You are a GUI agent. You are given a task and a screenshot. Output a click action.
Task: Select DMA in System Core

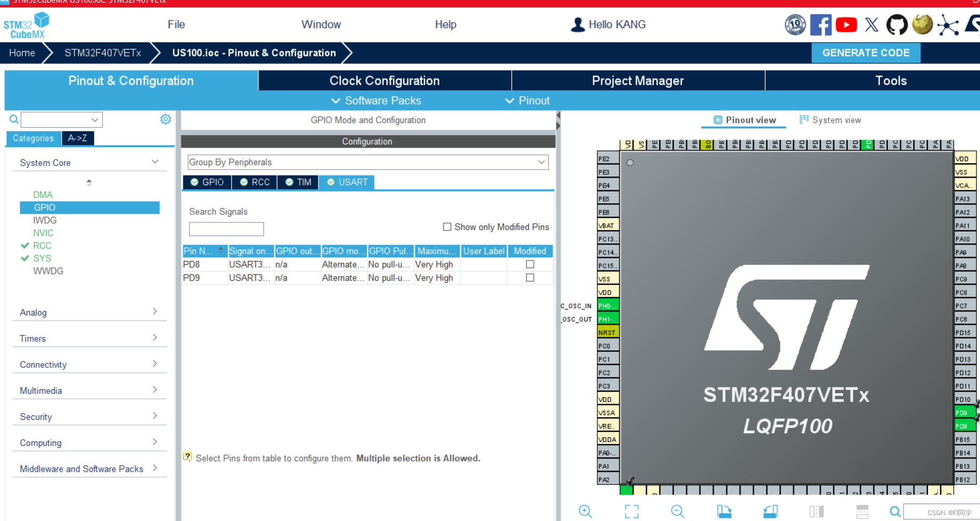point(43,195)
